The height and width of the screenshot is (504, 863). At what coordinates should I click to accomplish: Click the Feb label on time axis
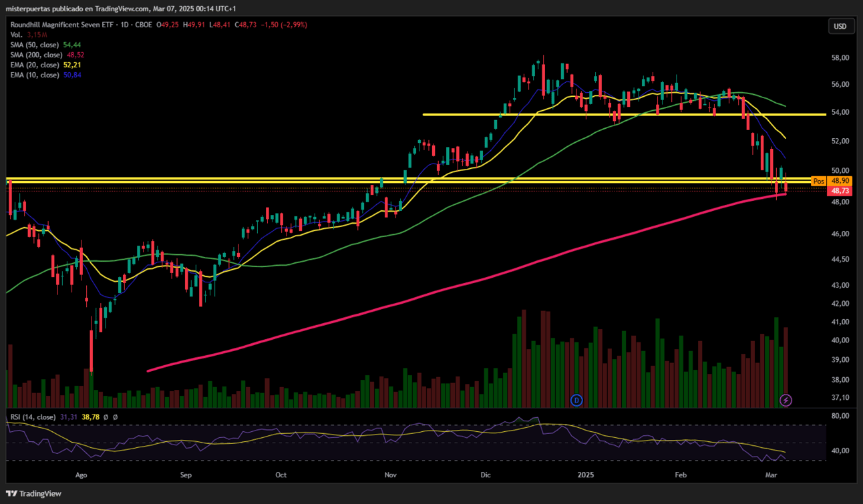pyautogui.click(x=681, y=475)
